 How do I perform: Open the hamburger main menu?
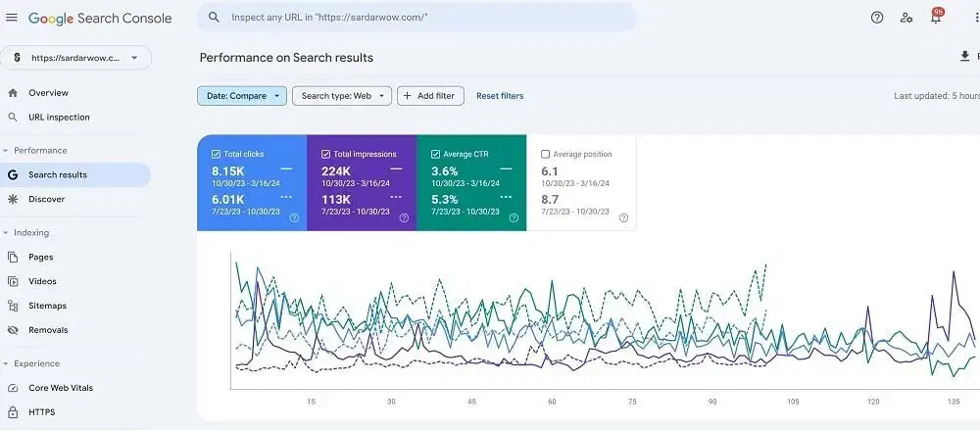click(12, 18)
